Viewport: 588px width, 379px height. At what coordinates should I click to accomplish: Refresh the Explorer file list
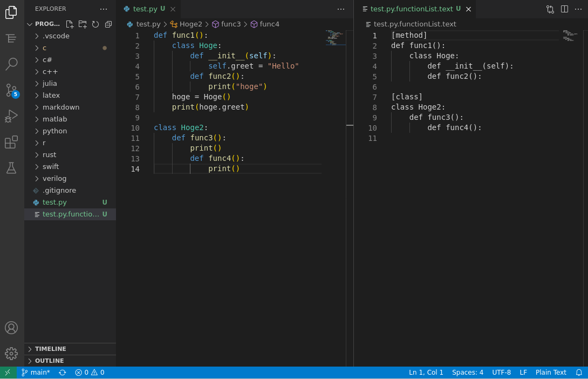95,24
